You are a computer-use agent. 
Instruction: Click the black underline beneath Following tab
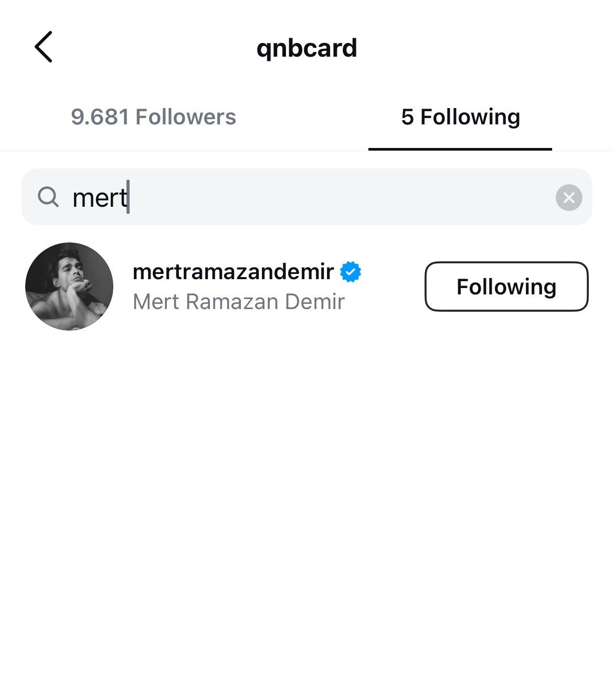click(x=460, y=149)
